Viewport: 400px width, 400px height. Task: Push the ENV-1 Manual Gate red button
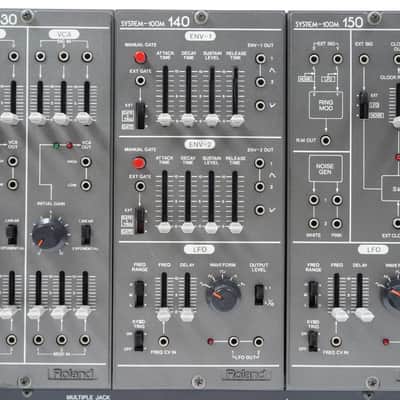coord(140,57)
